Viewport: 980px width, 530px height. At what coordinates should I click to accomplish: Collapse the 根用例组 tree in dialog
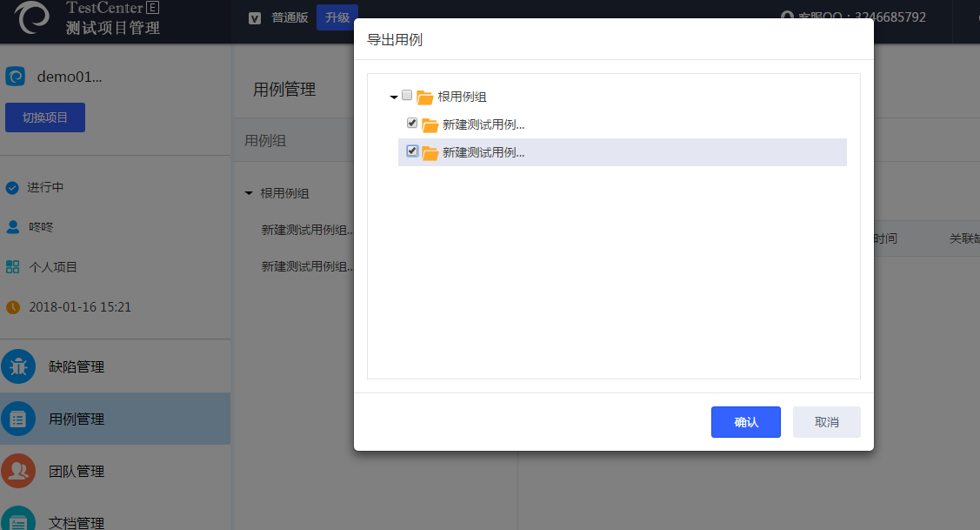[394, 97]
